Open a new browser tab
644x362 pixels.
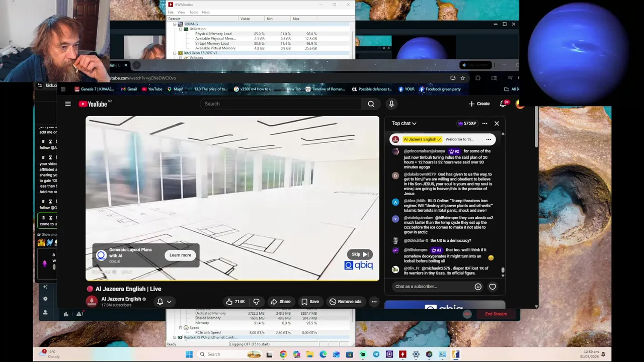[x=137, y=65]
